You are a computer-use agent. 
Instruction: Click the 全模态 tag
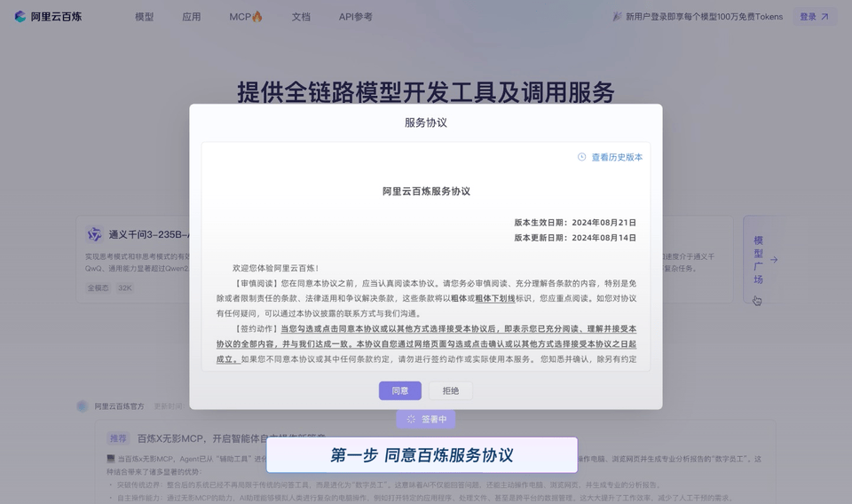click(x=99, y=287)
